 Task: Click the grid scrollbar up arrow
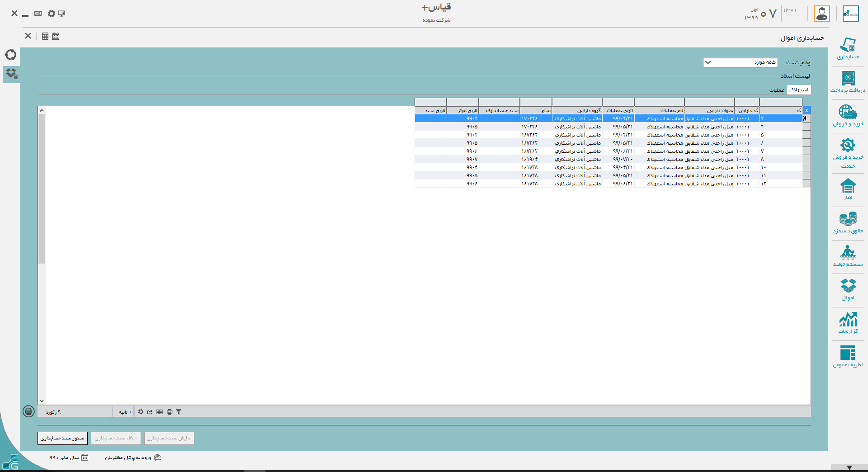[42, 110]
